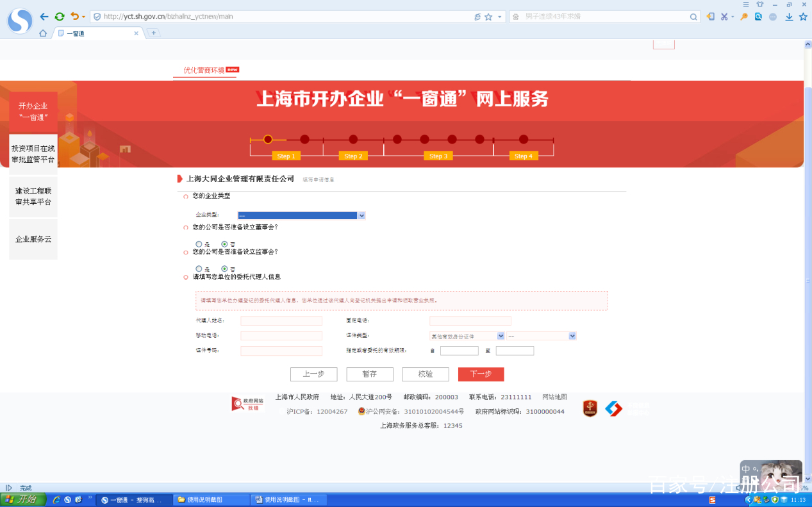Select 是 for the supervisory board question
The image size is (812, 507).
pyautogui.click(x=199, y=269)
